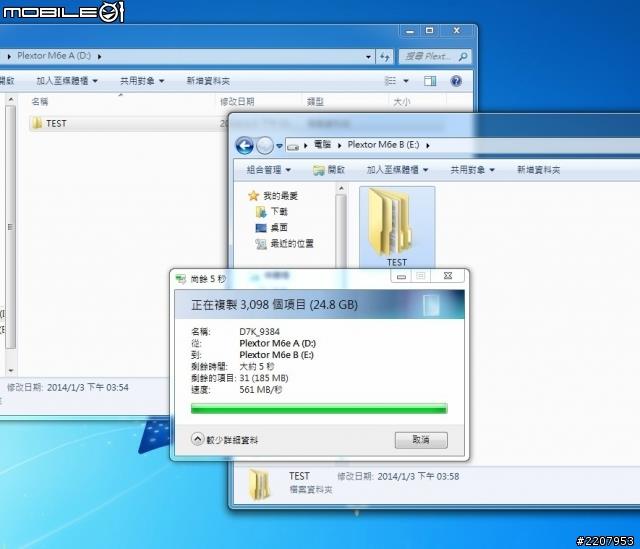This screenshot has height=549, width=640.
Task: Click Plextor M6e B (E:) destination text in dialog
Action: (x=276, y=355)
